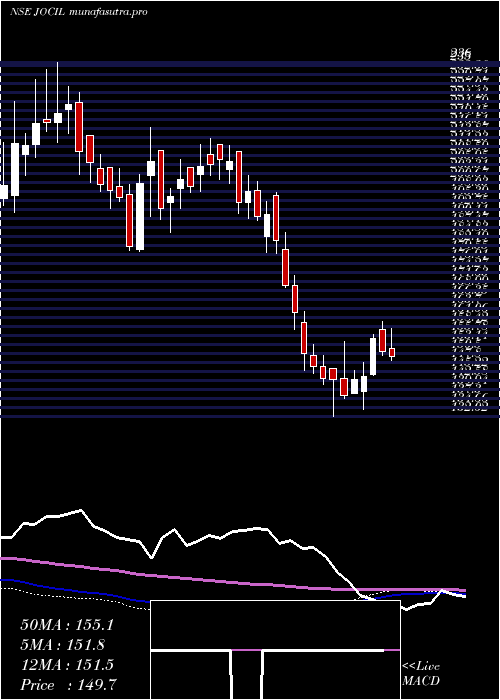Click the 236 top price axis label
This screenshot has height=700, width=500.
[461, 54]
